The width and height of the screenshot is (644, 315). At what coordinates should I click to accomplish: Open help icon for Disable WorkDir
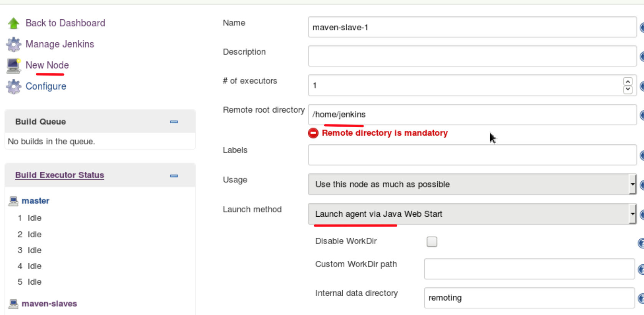(x=641, y=243)
